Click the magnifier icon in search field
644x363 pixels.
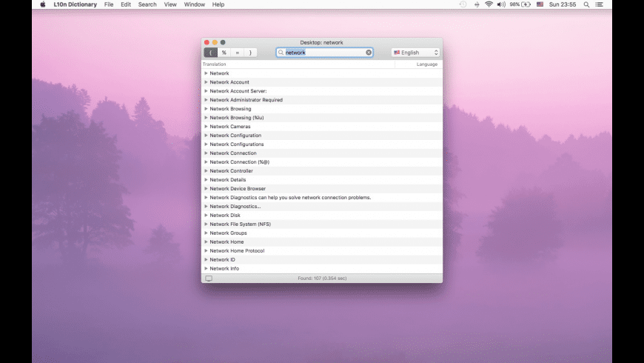[281, 53]
